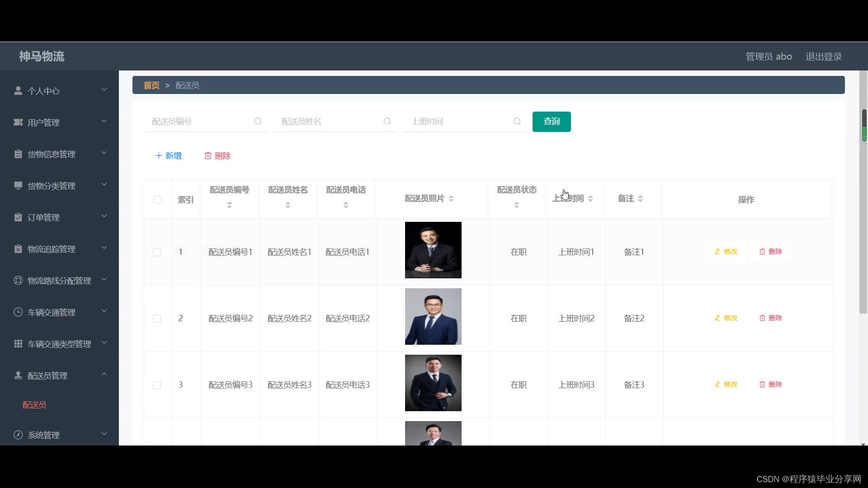Toggle the select-all checkbox in table header
The width and height of the screenshot is (868, 488).
158,200
